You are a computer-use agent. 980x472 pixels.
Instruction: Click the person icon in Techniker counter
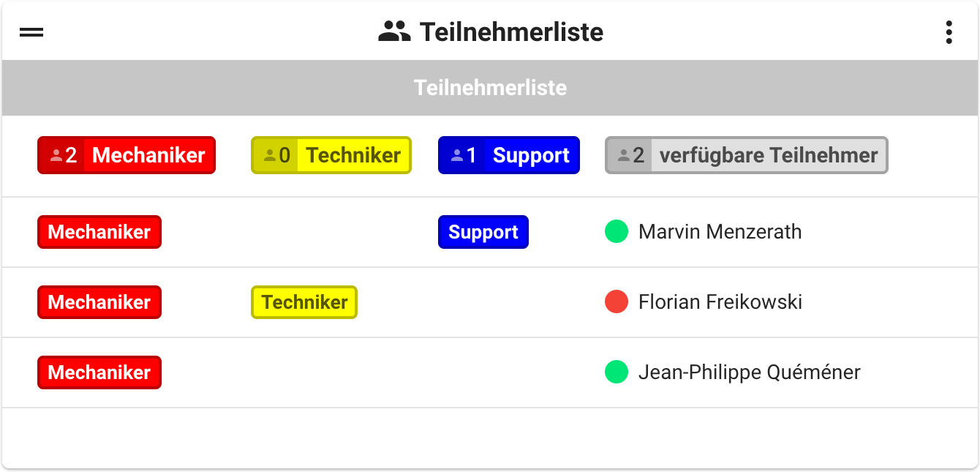click(x=270, y=155)
